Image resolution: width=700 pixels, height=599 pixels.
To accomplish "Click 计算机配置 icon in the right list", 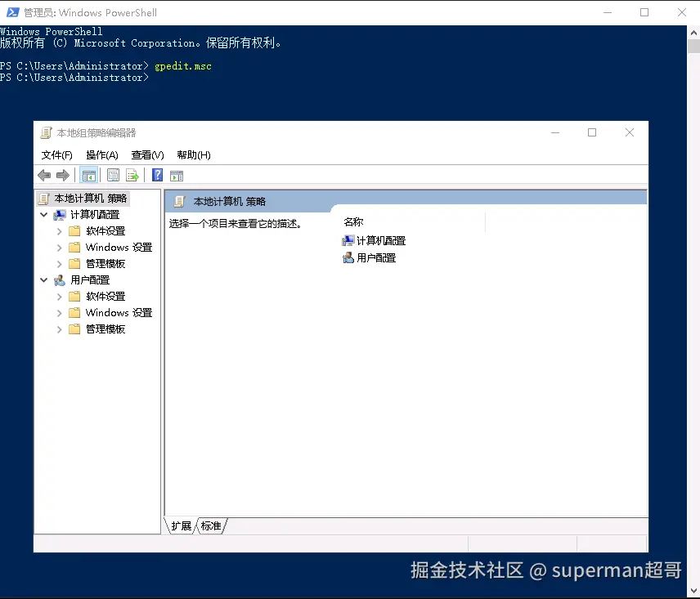I will 348,241.
